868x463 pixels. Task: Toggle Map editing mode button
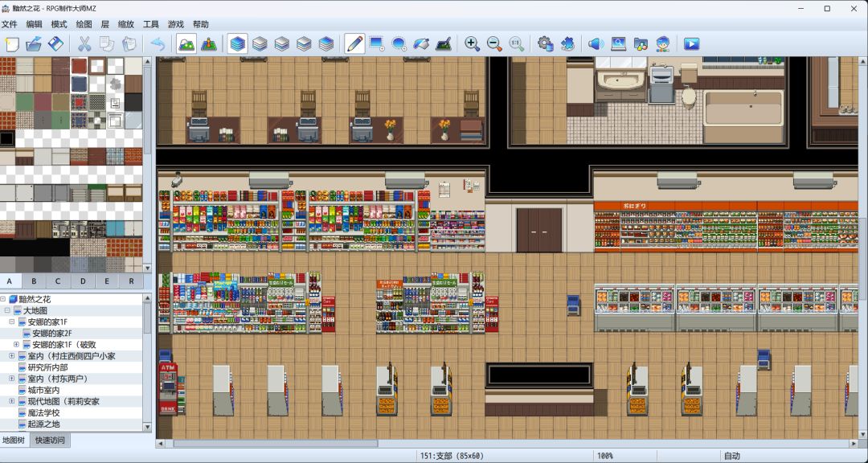186,44
